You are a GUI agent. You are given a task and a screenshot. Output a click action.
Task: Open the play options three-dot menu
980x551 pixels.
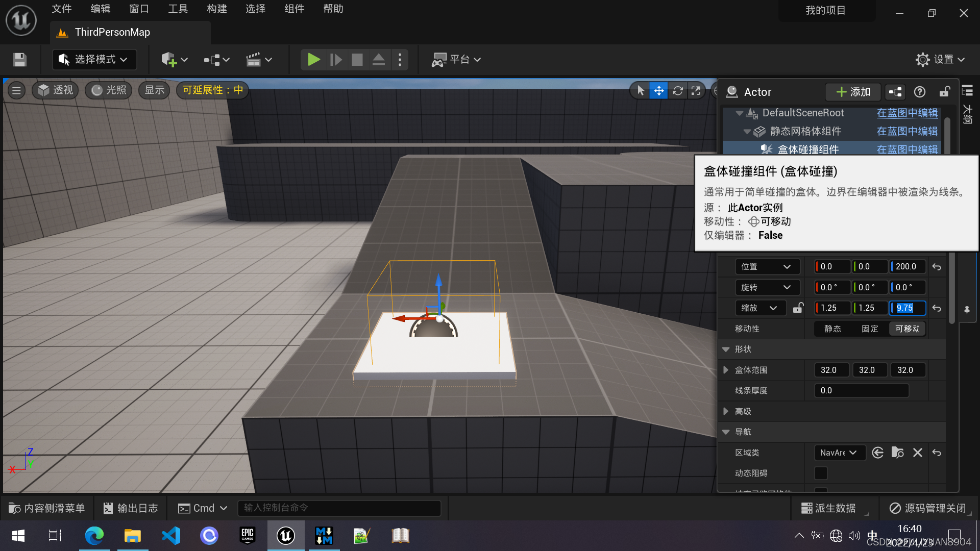pyautogui.click(x=400, y=60)
